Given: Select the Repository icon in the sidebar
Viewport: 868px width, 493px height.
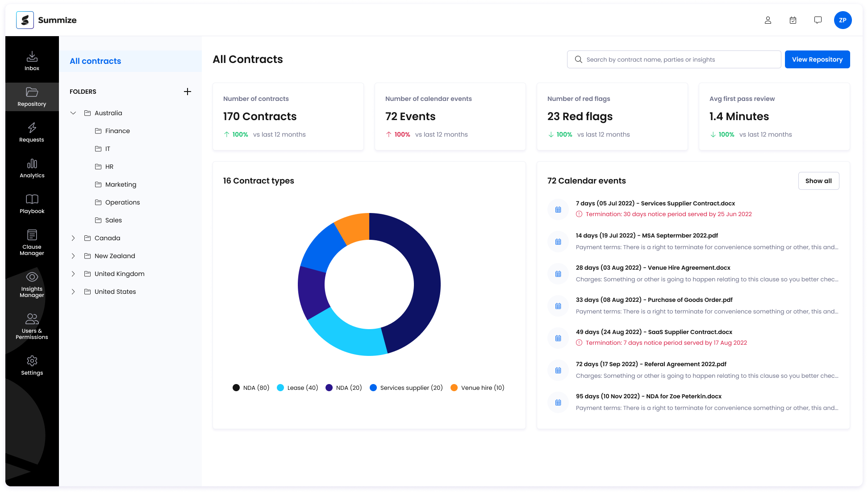Looking at the screenshot, I should pos(32,96).
